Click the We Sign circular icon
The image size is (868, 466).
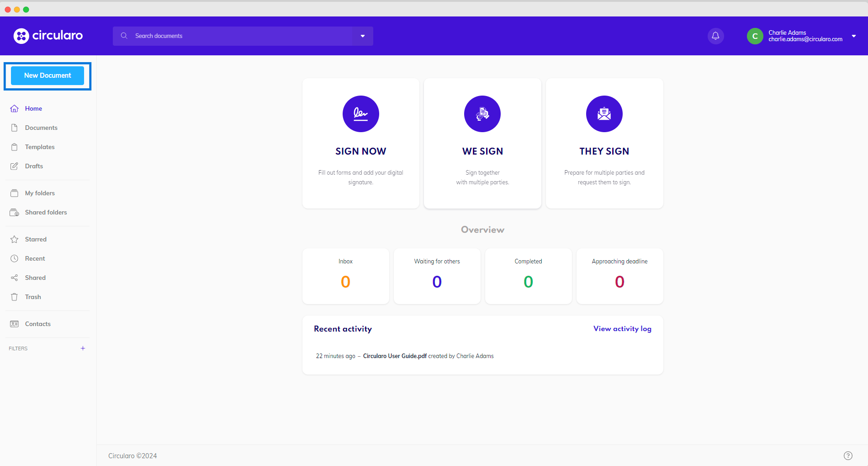point(482,114)
